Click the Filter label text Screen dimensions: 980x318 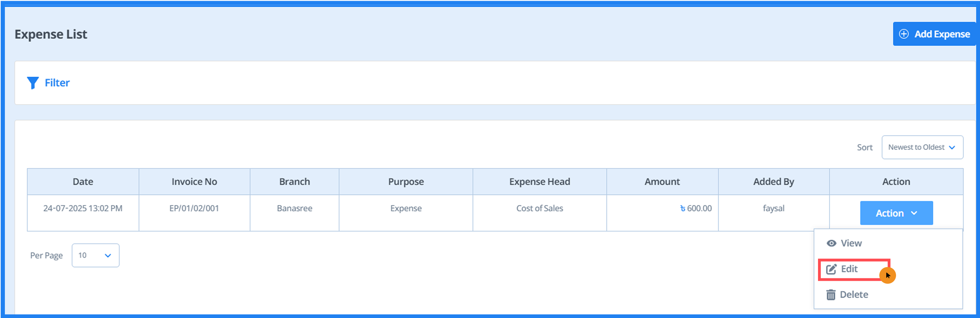(57, 83)
